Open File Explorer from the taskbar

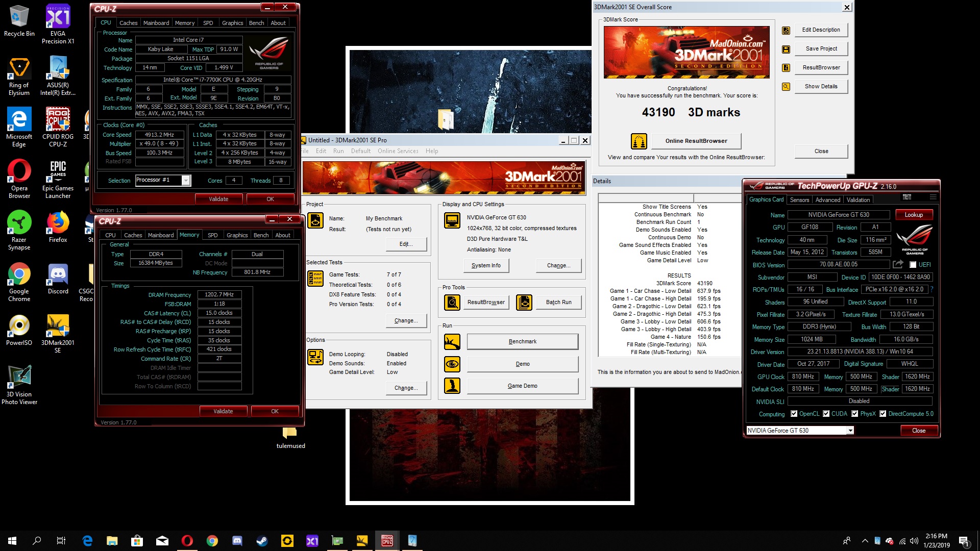[112, 541]
